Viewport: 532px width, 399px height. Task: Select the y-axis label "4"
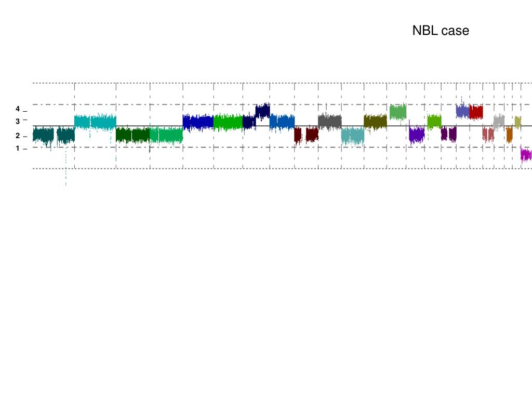[18, 109]
